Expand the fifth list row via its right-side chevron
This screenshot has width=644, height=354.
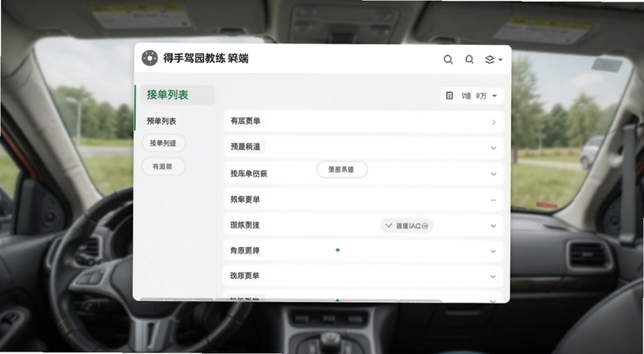(x=493, y=226)
